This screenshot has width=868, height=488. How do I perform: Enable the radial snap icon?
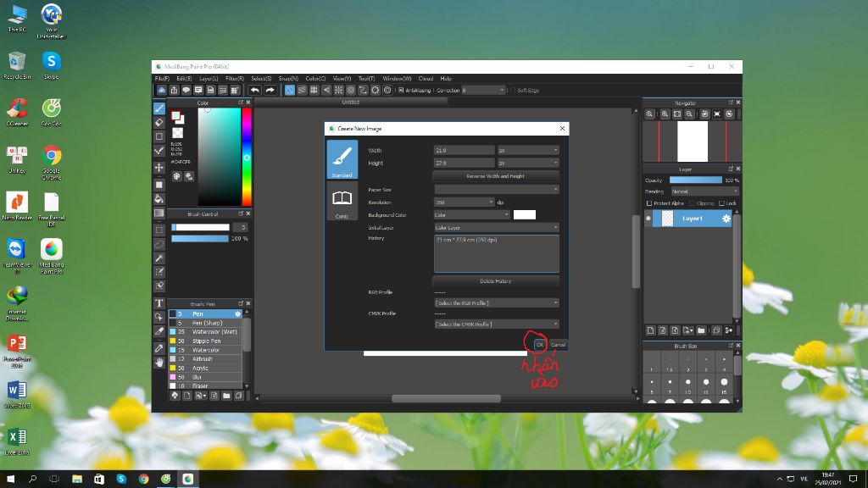pos(338,90)
